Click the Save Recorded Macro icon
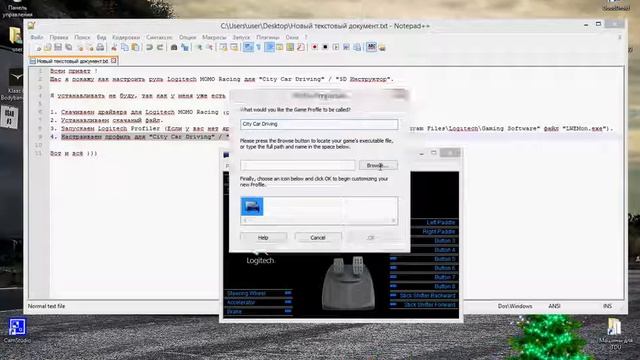640x360 pixels. pyautogui.click(x=357, y=48)
